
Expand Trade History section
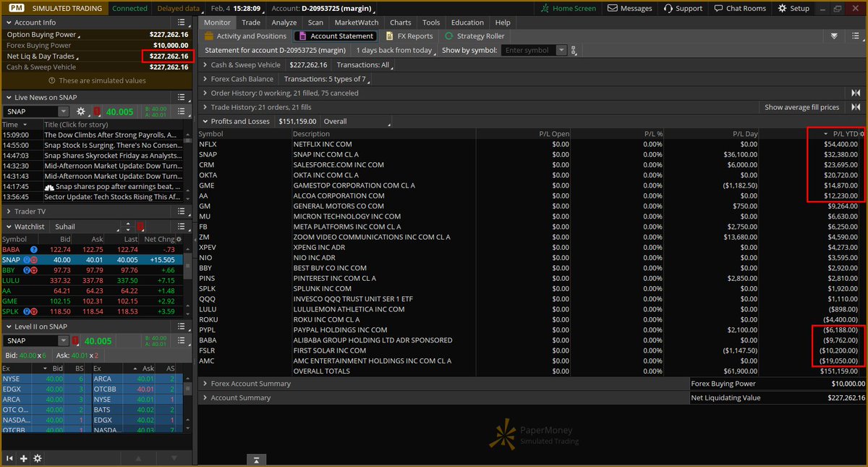point(206,107)
